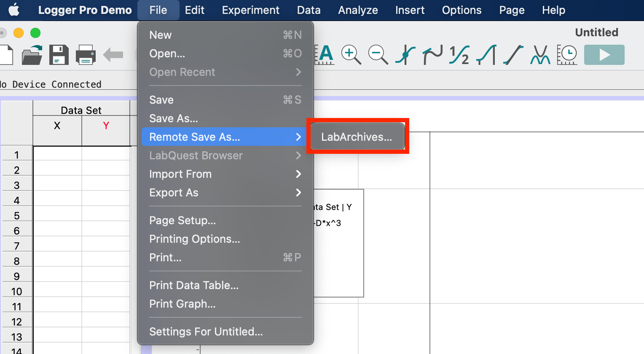Open the Curve Fit tool
Screen dimensions: 644x354
(540, 55)
